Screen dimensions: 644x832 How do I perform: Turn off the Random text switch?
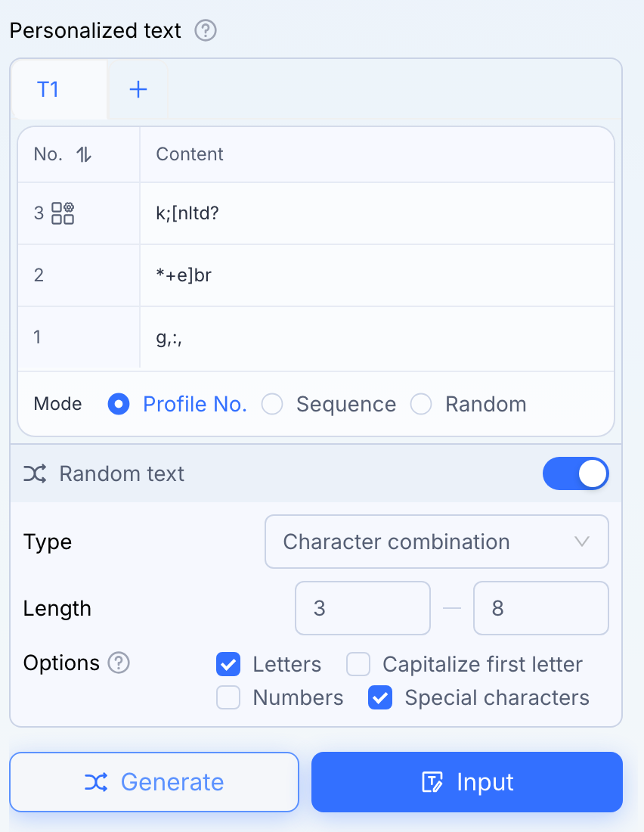pyautogui.click(x=575, y=473)
